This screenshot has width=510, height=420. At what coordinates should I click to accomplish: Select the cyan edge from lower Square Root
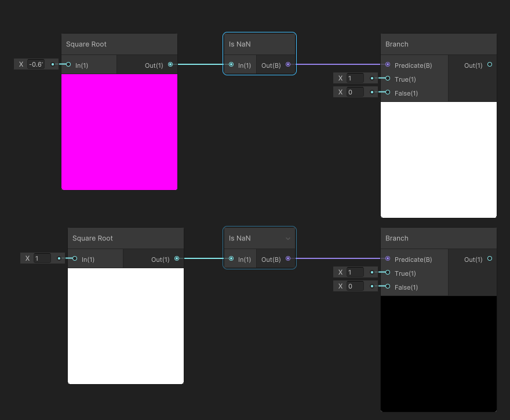pos(203,258)
